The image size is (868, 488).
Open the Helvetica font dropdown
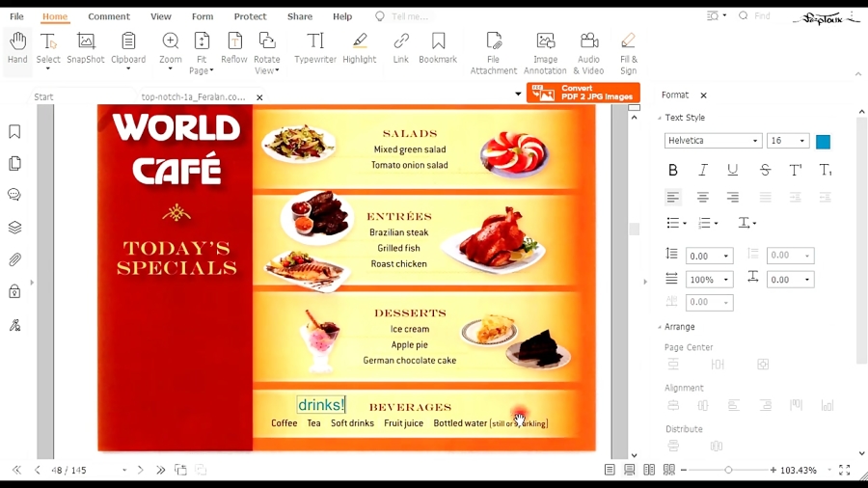click(x=713, y=141)
